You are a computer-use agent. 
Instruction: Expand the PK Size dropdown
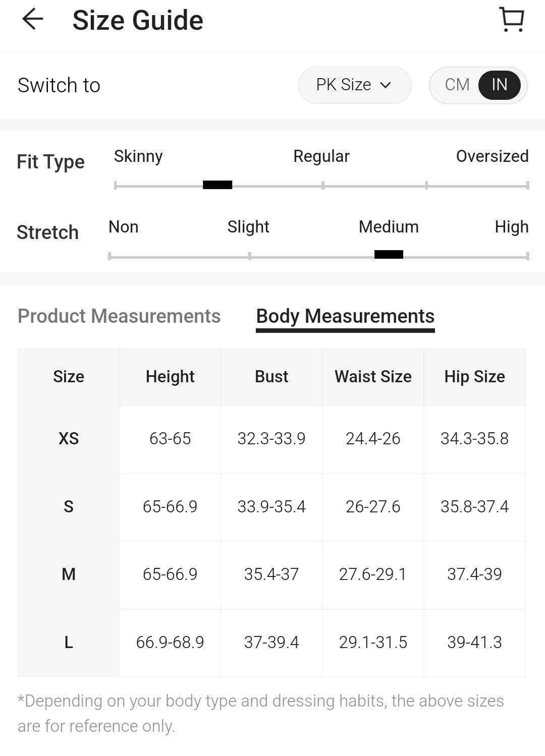(x=354, y=85)
